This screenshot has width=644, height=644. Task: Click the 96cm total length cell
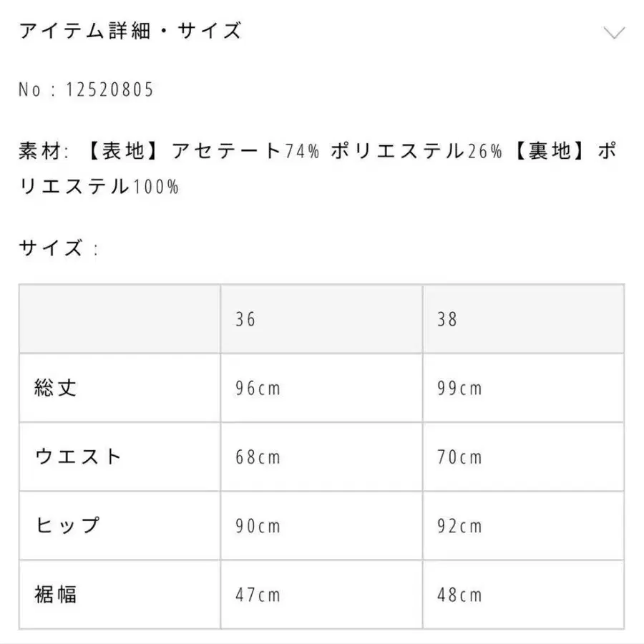[x=258, y=388]
